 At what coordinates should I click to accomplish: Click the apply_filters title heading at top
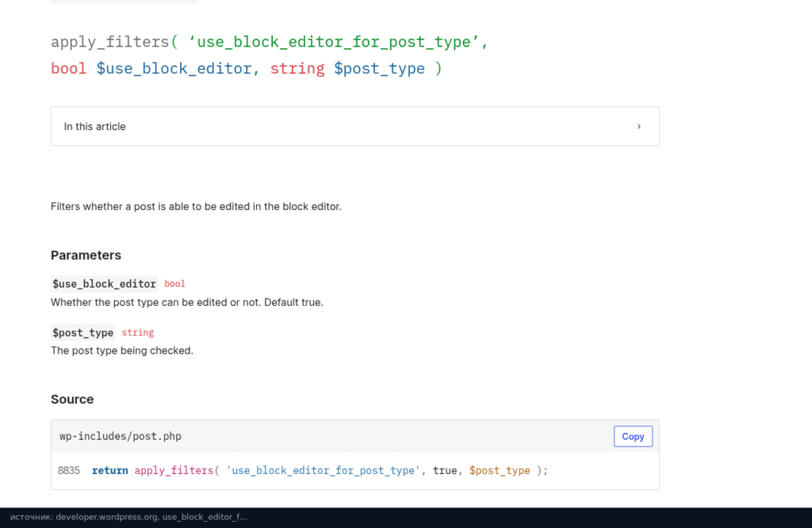270,55
